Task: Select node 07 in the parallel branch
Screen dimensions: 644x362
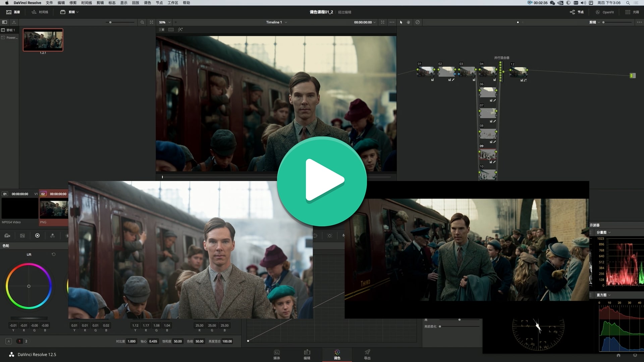Action: coord(488,113)
